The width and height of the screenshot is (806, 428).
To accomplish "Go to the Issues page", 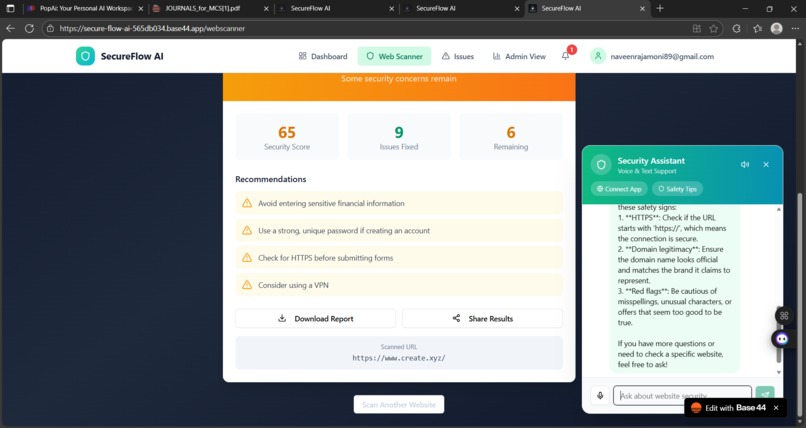I will 458,56.
